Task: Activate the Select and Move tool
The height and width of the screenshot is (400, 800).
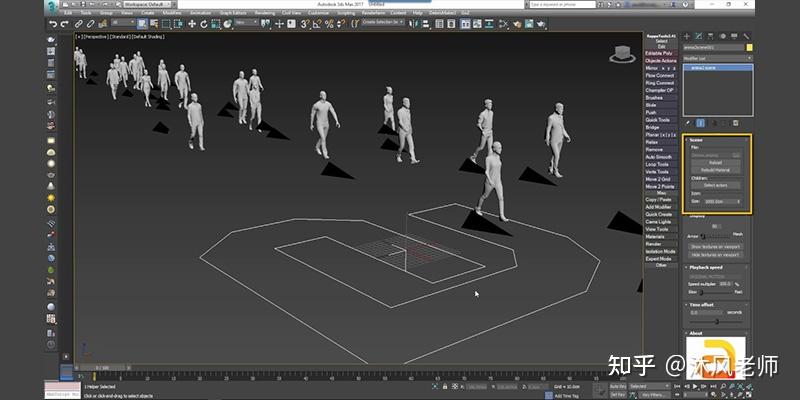Action: [192, 23]
